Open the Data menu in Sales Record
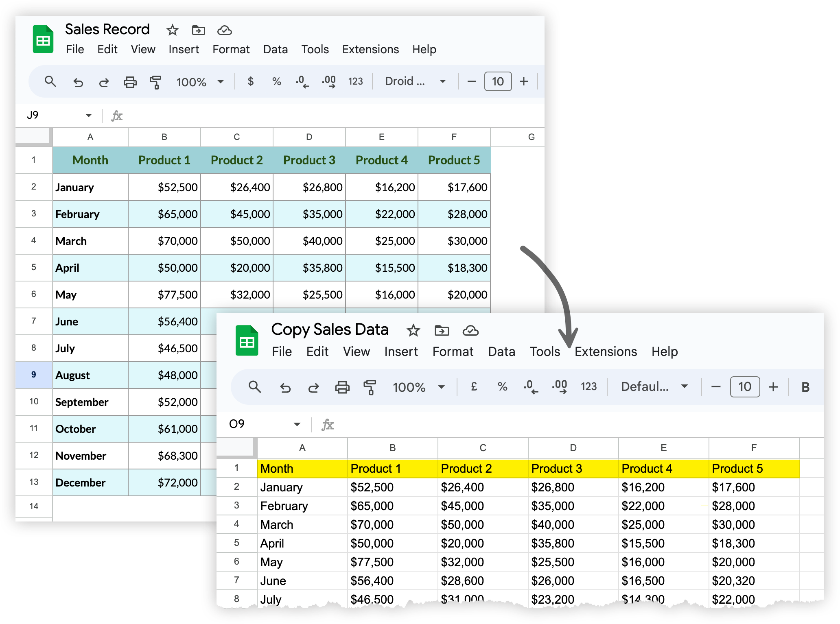This screenshot has height=624, width=840. 275,49
